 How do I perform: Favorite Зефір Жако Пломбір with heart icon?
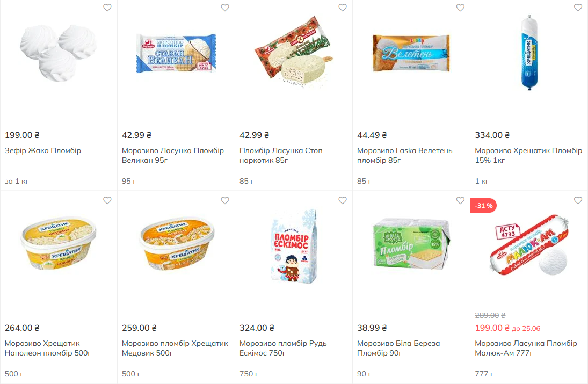tap(107, 8)
